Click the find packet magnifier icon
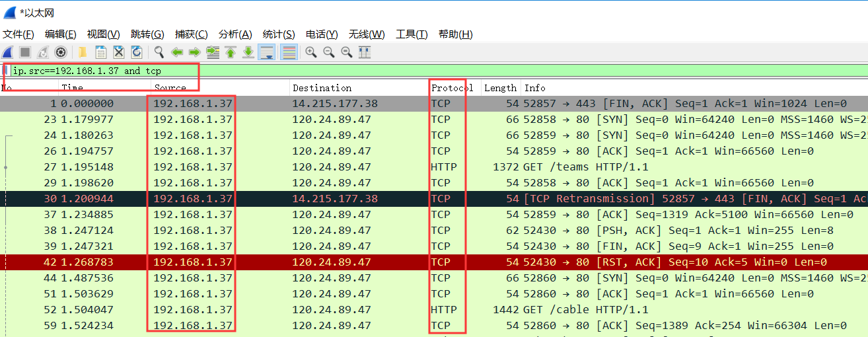The height and width of the screenshot is (337, 868). [x=159, y=52]
